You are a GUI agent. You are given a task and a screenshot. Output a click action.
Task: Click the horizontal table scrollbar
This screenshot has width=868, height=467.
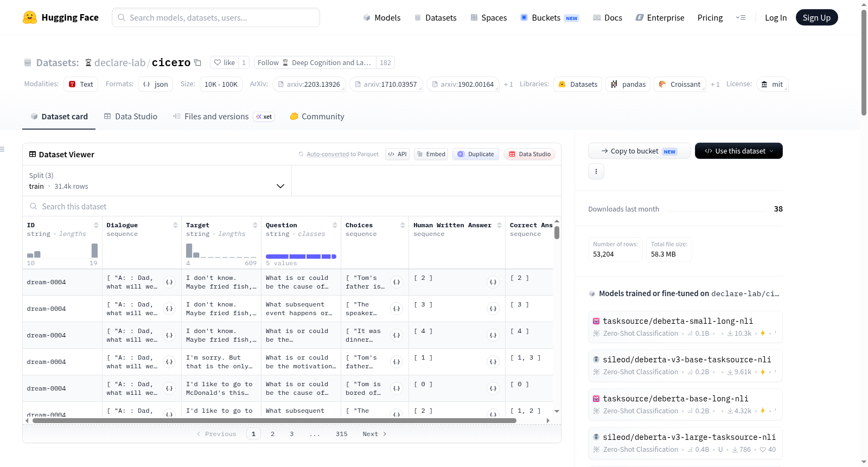click(274, 420)
